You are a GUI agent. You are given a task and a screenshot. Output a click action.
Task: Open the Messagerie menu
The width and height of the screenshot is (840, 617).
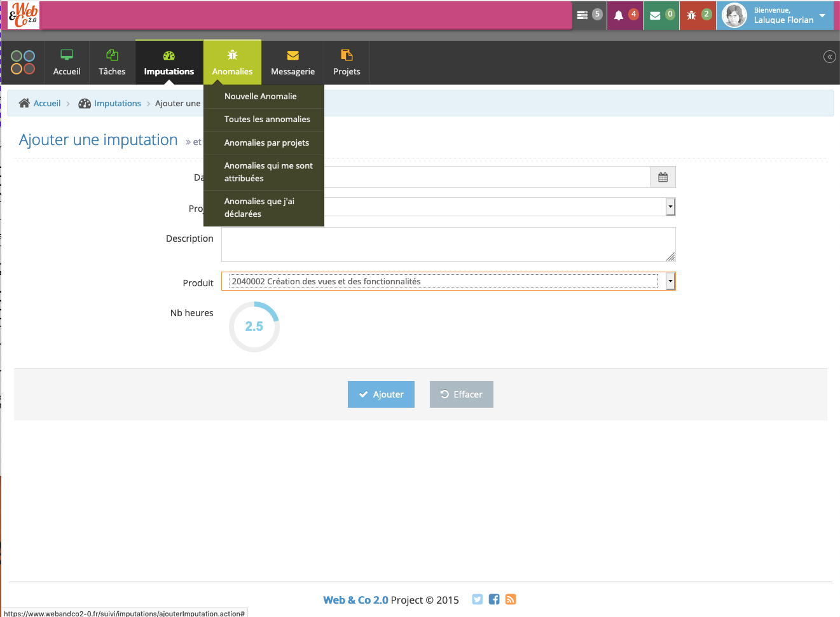(x=293, y=62)
